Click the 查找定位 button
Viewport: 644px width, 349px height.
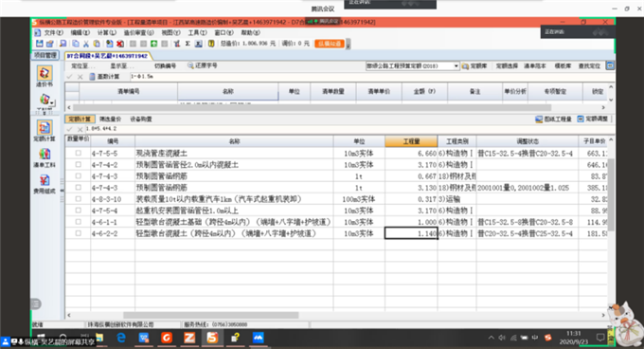[x=589, y=65]
